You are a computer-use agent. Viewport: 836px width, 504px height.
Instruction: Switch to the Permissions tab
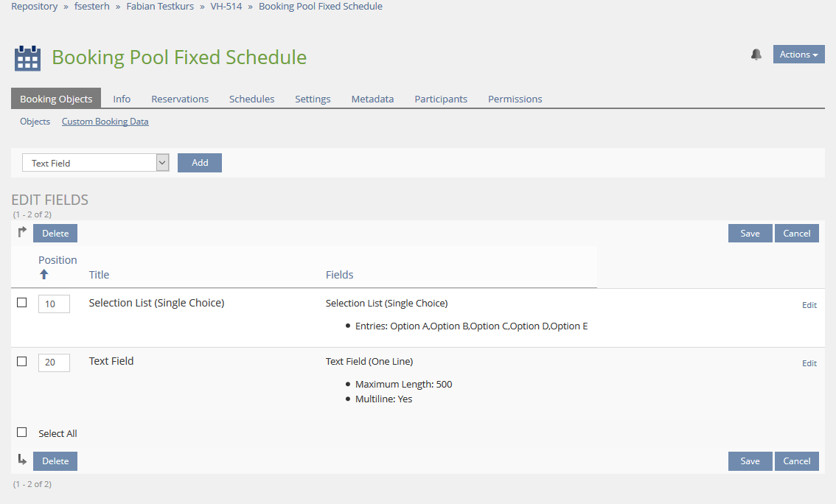coord(515,99)
